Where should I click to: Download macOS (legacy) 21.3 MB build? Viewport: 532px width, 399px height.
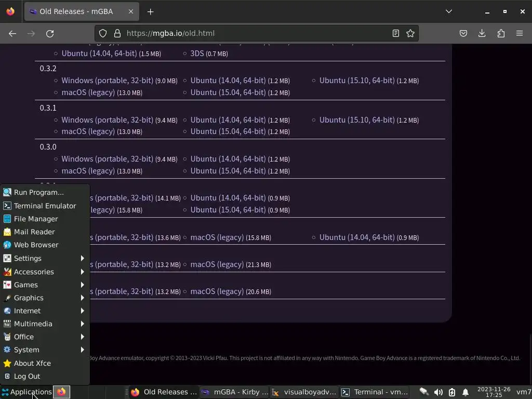(217, 264)
